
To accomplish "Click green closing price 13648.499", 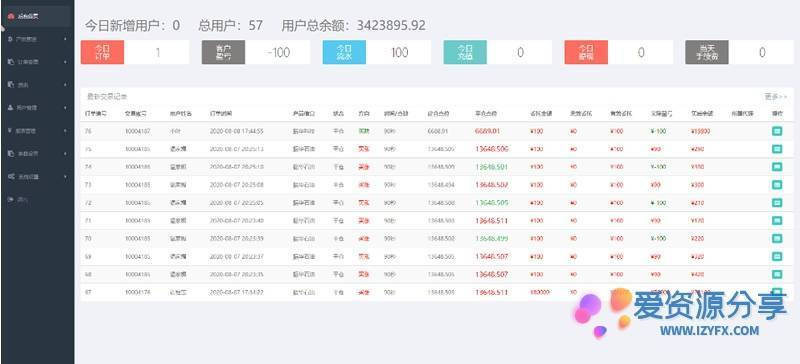I will [491, 238].
